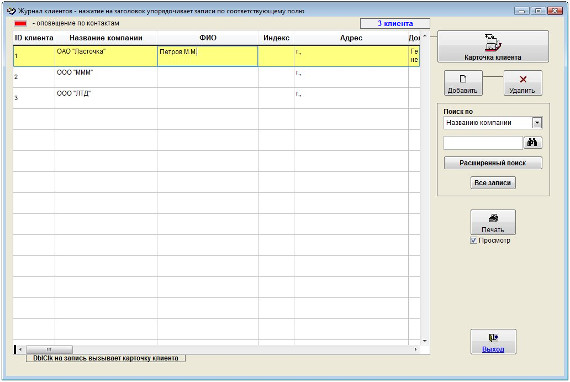570x382 pixels.
Task: Sort by Название компании column header
Action: tap(106, 38)
